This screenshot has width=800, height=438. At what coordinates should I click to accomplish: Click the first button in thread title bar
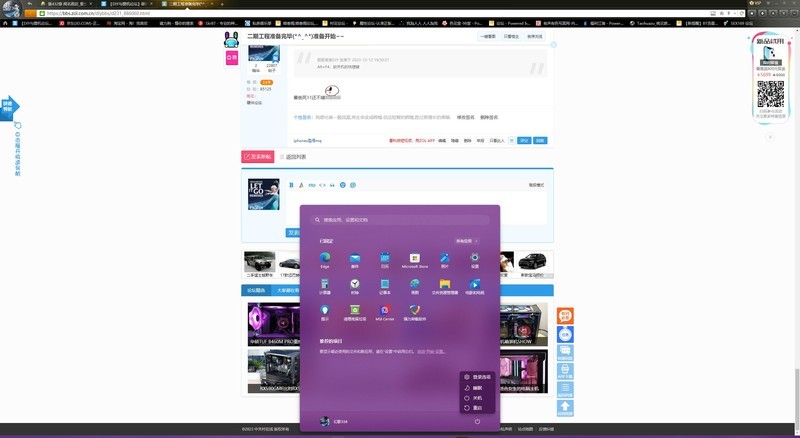pyautogui.click(x=488, y=36)
